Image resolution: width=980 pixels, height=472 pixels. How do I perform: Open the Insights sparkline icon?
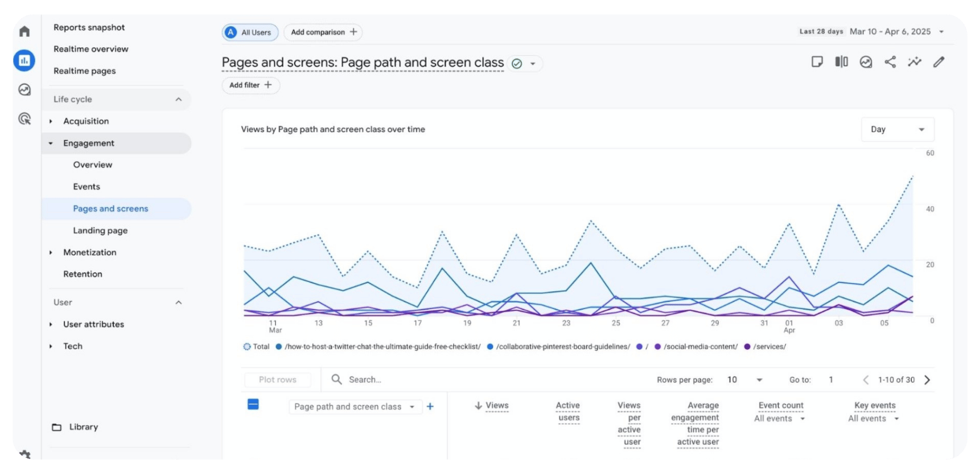coord(915,62)
